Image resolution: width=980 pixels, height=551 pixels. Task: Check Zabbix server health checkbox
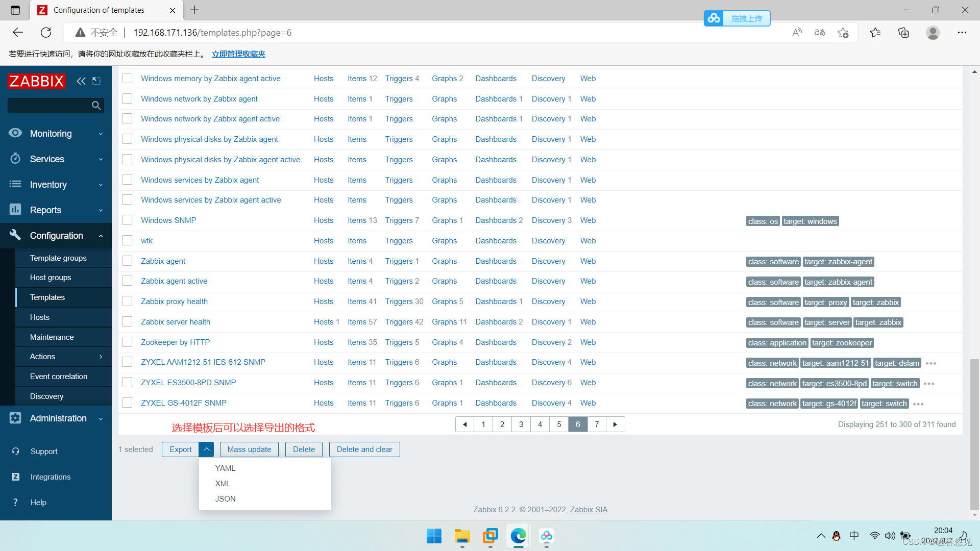pyautogui.click(x=127, y=321)
